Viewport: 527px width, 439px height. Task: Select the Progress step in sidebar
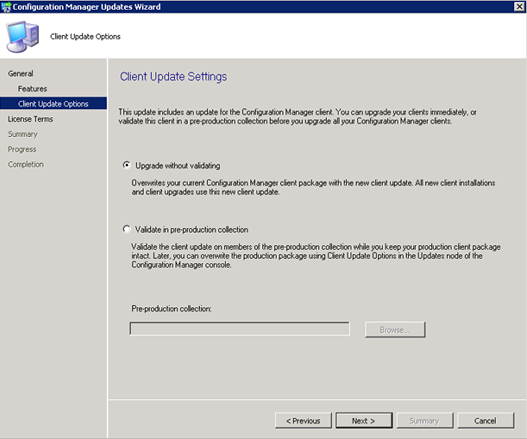[x=22, y=149]
